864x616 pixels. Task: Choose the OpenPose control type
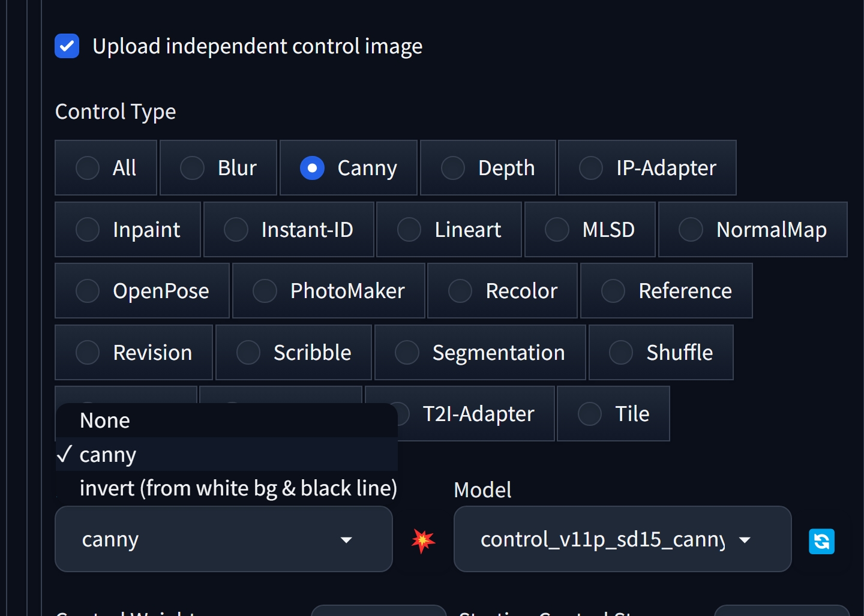click(x=142, y=291)
